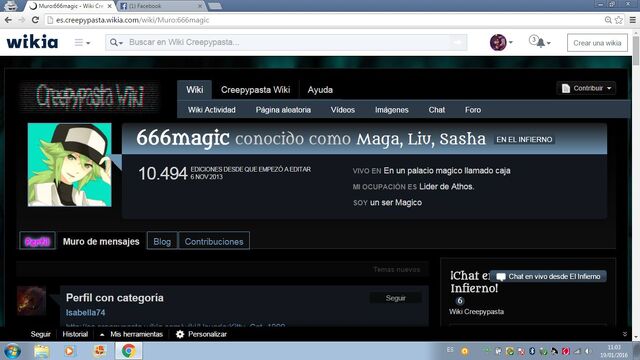This screenshot has width=640, height=360.
Task: Close the Facebook browser tab
Action: point(200,6)
